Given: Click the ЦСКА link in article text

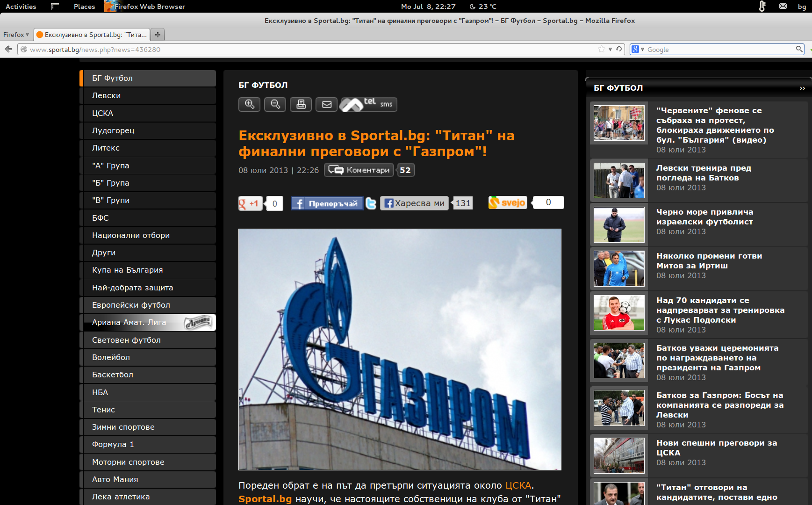Looking at the screenshot, I should coord(518,485).
